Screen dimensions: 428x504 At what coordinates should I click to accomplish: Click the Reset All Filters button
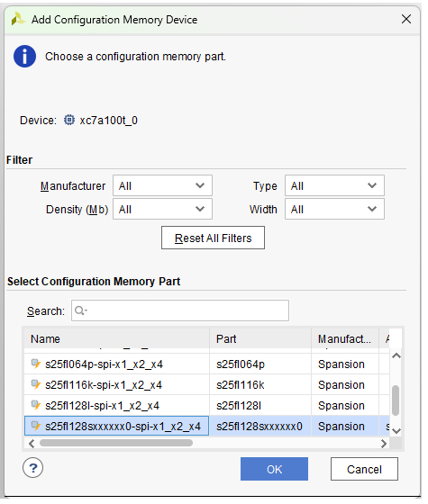point(213,238)
